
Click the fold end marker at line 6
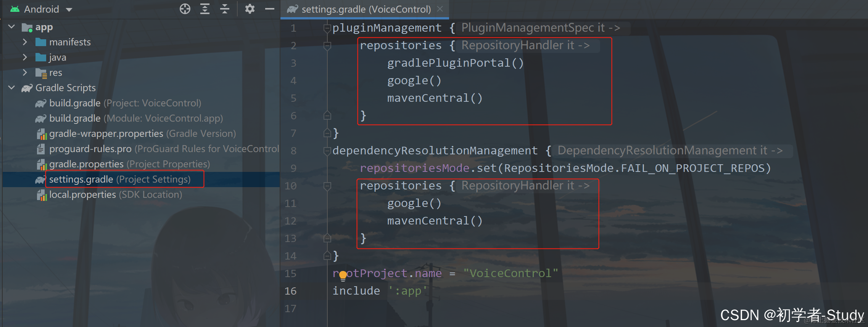(327, 115)
